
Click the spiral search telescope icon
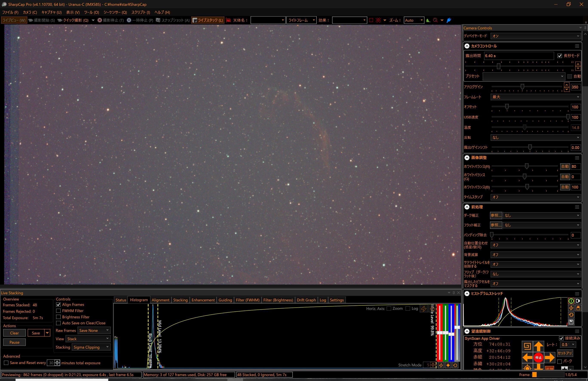pos(527,346)
